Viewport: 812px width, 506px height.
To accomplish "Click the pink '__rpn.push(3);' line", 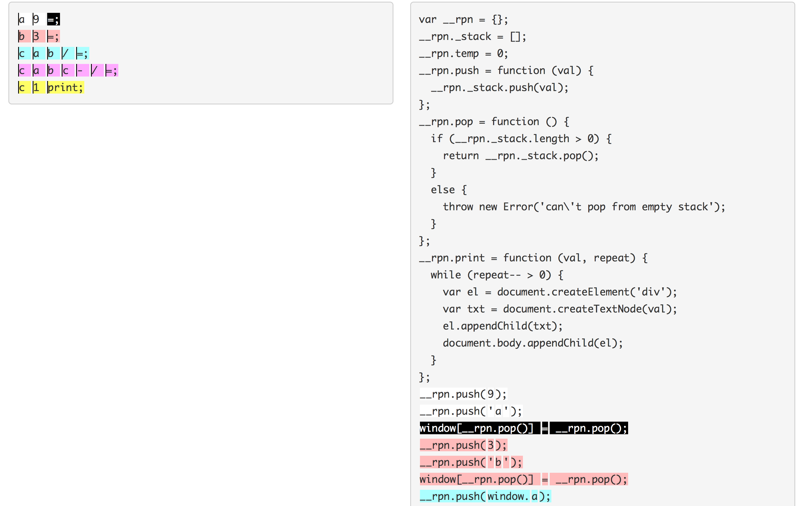I will point(463,445).
